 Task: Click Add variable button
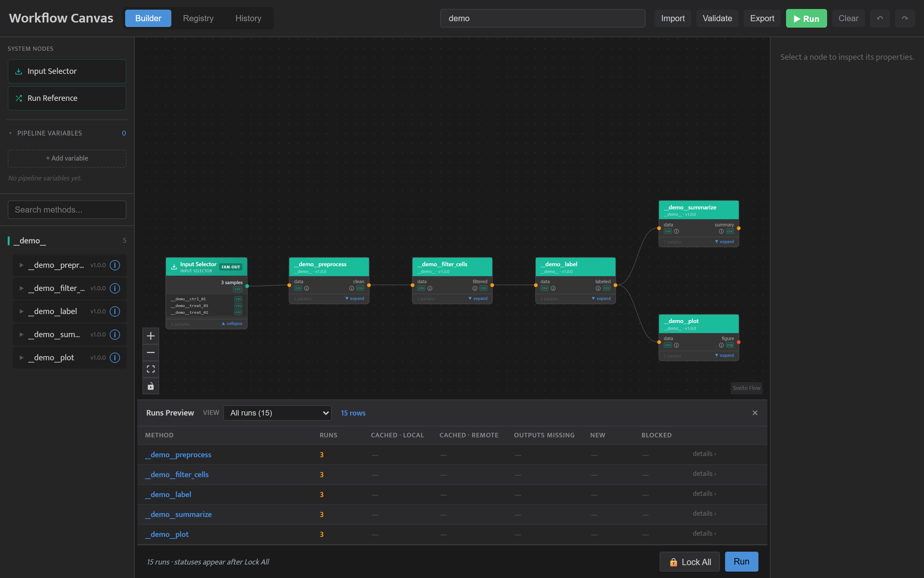coord(67,158)
